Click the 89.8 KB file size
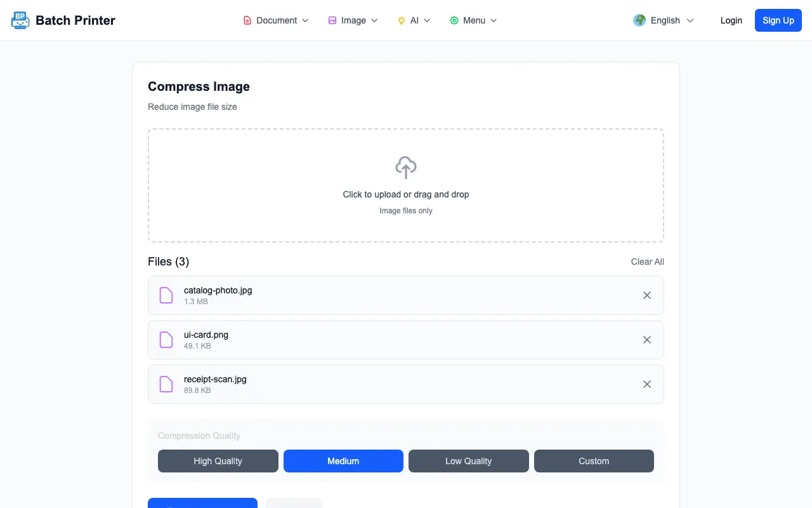This screenshot has height=508, width=812. pos(197,391)
